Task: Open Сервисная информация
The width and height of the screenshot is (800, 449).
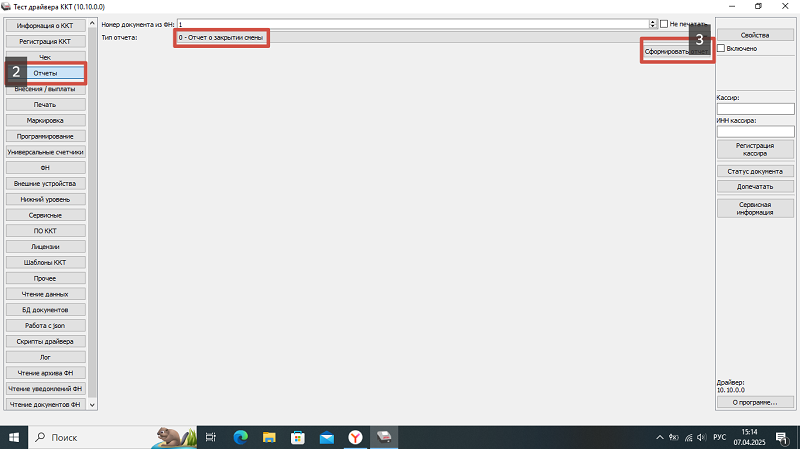Action: coord(755,208)
